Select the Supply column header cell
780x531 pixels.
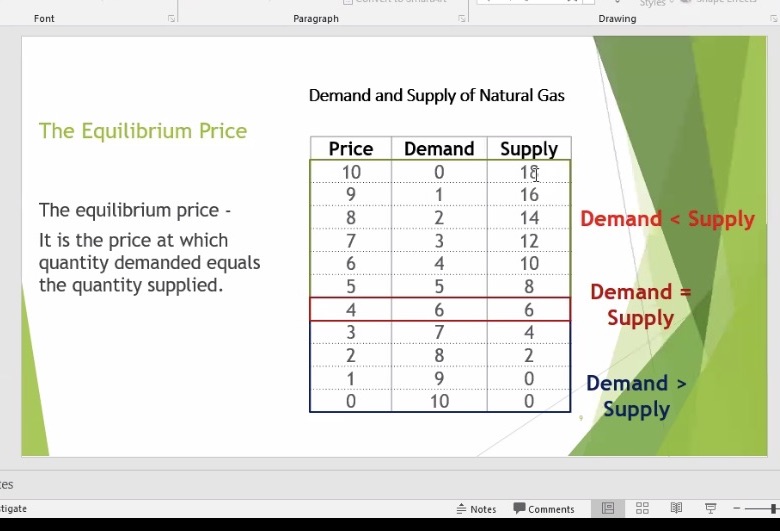pos(529,148)
